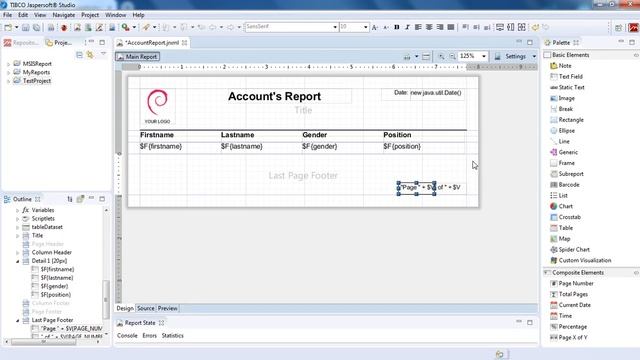Click the YOUR LOGO image in report
640x360 pixels.
point(158,107)
